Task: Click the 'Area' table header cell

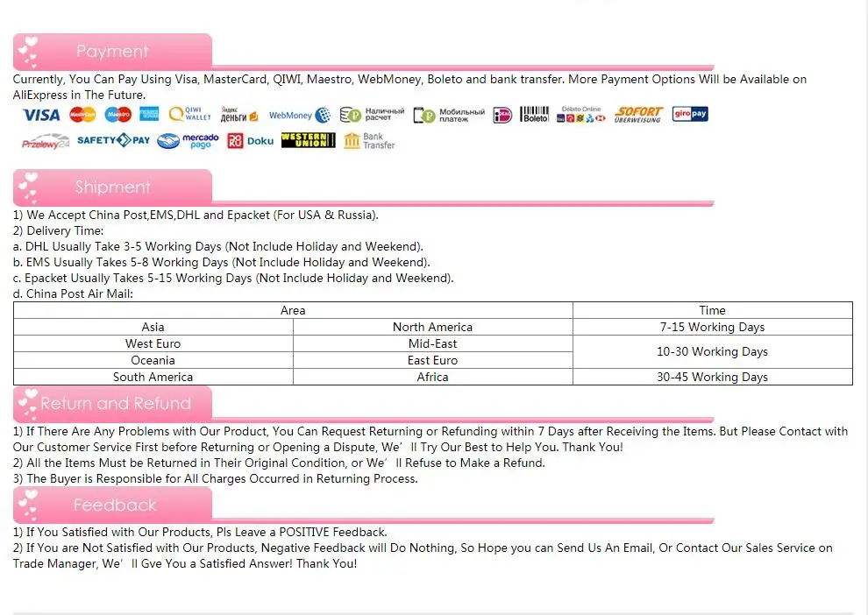Action: point(293,310)
